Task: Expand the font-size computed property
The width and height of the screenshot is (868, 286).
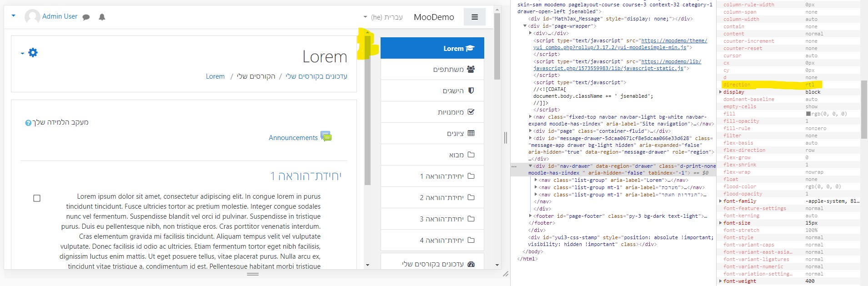Action: point(720,223)
